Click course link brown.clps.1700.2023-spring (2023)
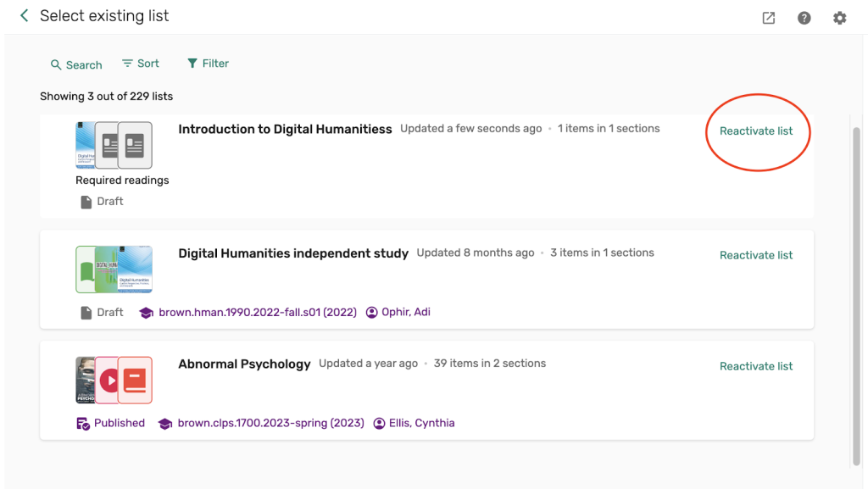Screen dimensions: 868x489 tap(270, 423)
